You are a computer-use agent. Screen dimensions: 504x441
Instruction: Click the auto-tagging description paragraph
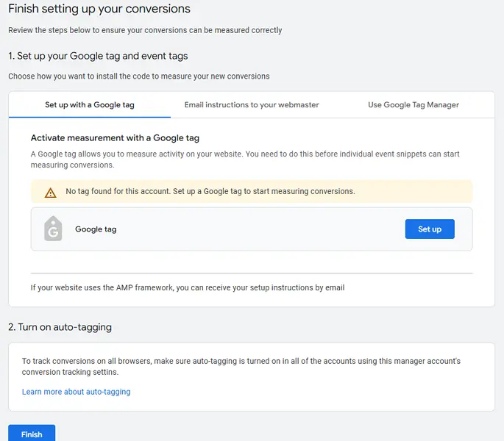tap(241, 367)
